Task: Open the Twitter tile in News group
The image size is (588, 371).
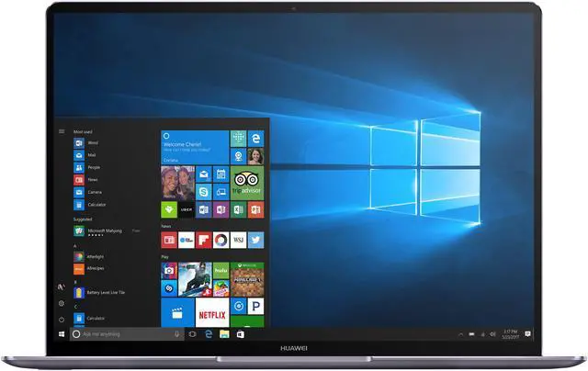Action: (255, 240)
